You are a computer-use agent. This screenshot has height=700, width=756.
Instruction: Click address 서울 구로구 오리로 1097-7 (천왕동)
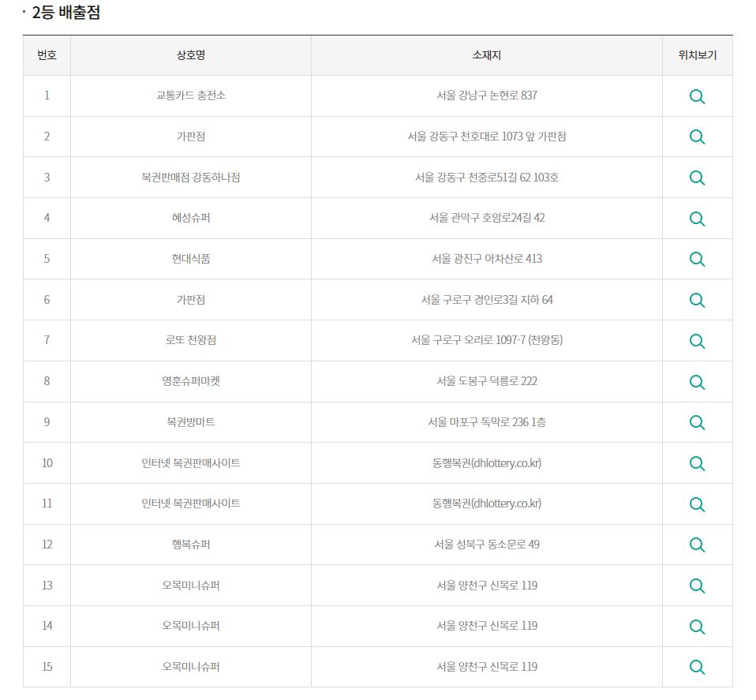pyautogui.click(x=486, y=340)
